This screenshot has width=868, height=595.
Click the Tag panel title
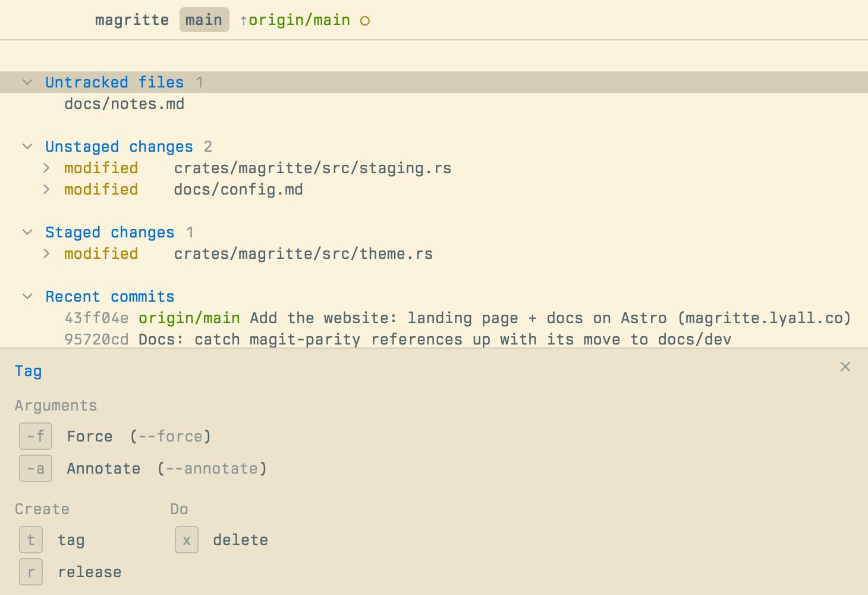point(28,371)
